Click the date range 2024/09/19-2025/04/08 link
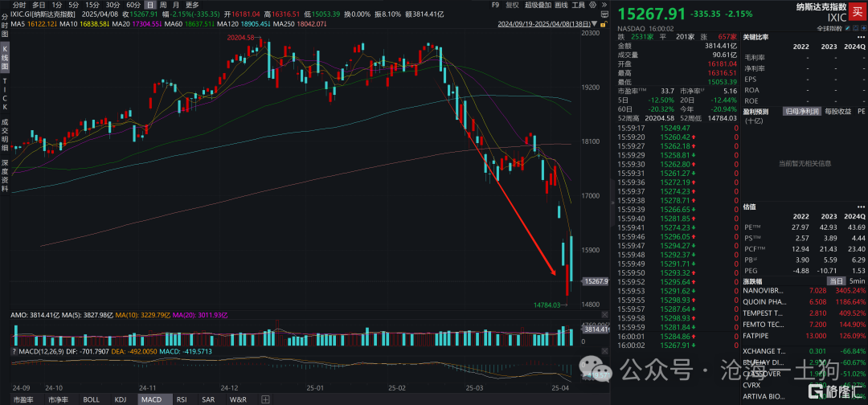The height and width of the screenshot is (405, 868). [544, 24]
